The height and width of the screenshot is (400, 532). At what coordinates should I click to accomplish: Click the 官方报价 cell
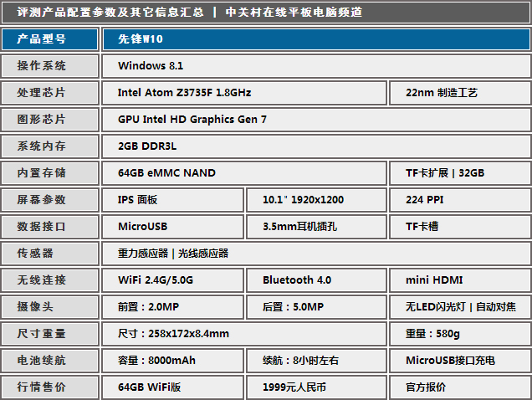pos(460,387)
